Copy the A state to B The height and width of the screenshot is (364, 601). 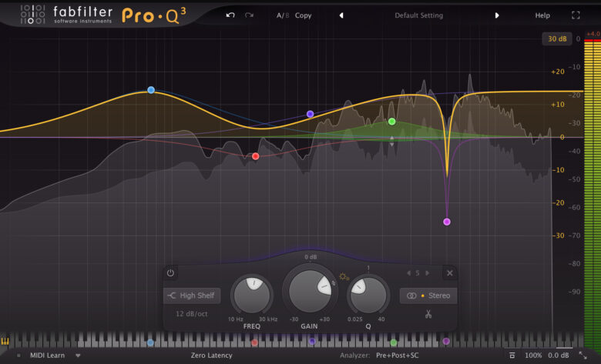(x=303, y=15)
